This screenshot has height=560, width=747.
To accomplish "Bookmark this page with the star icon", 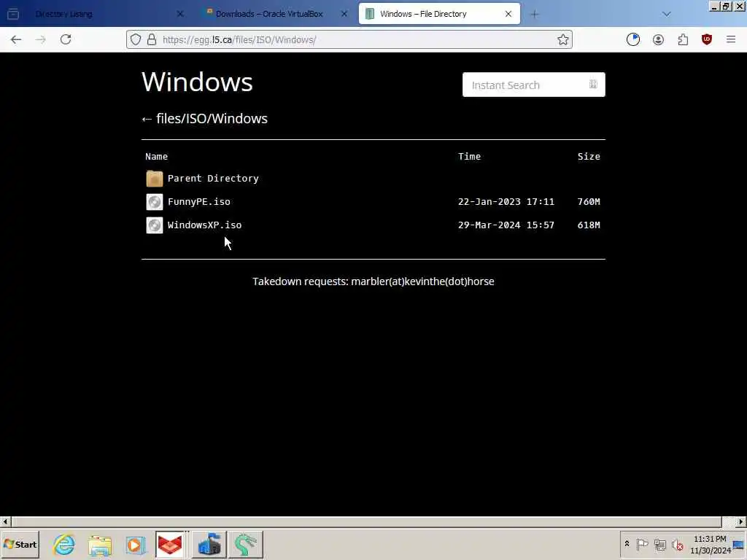I will tap(563, 39).
